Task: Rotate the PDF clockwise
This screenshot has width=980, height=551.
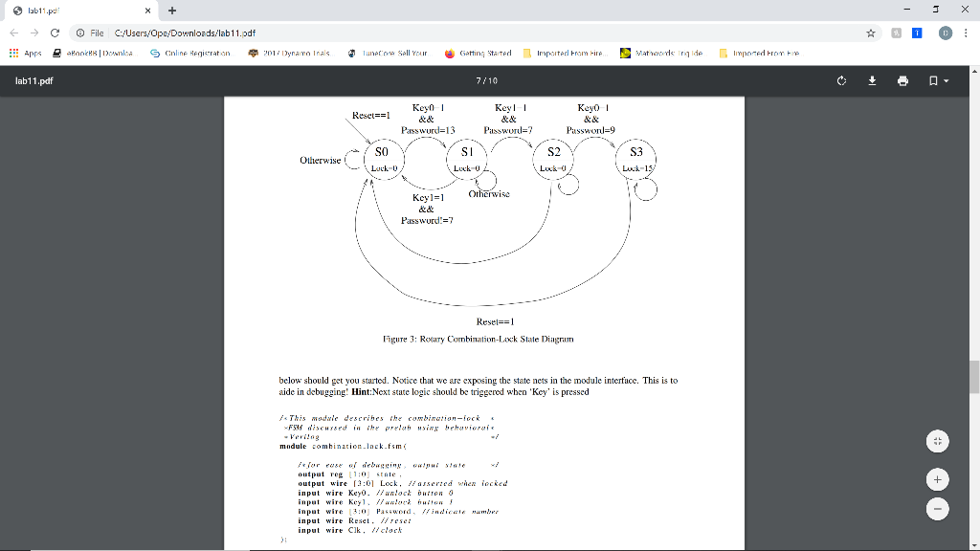Action: click(x=841, y=80)
